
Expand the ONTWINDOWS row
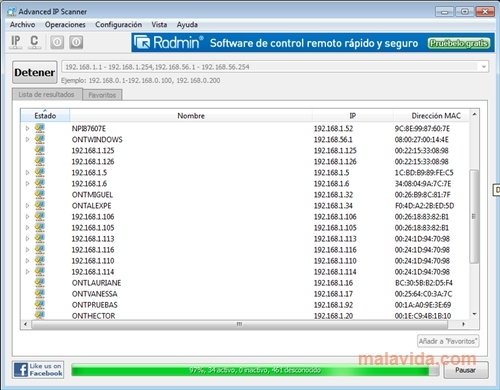tap(27, 139)
